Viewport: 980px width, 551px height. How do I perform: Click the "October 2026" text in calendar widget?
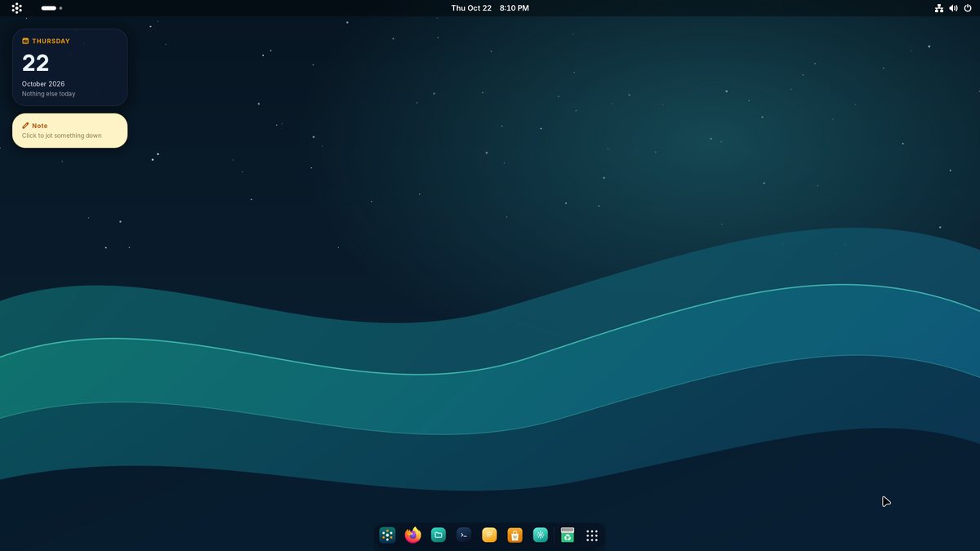(x=43, y=84)
